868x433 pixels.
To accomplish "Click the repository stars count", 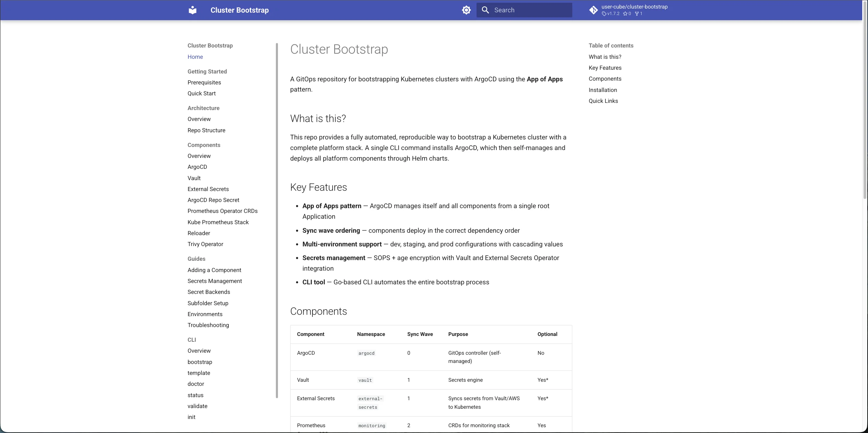I will 627,14.
